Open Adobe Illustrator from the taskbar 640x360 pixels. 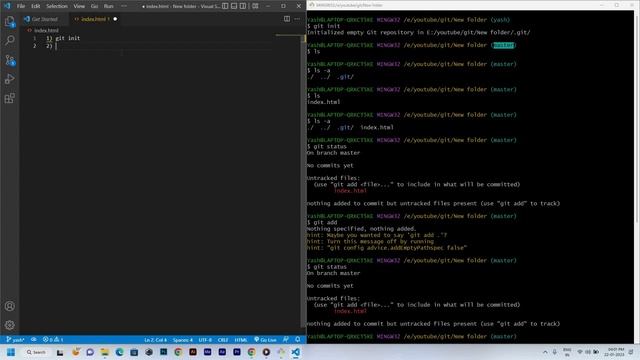pyautogui.click(x=193, y=352)
